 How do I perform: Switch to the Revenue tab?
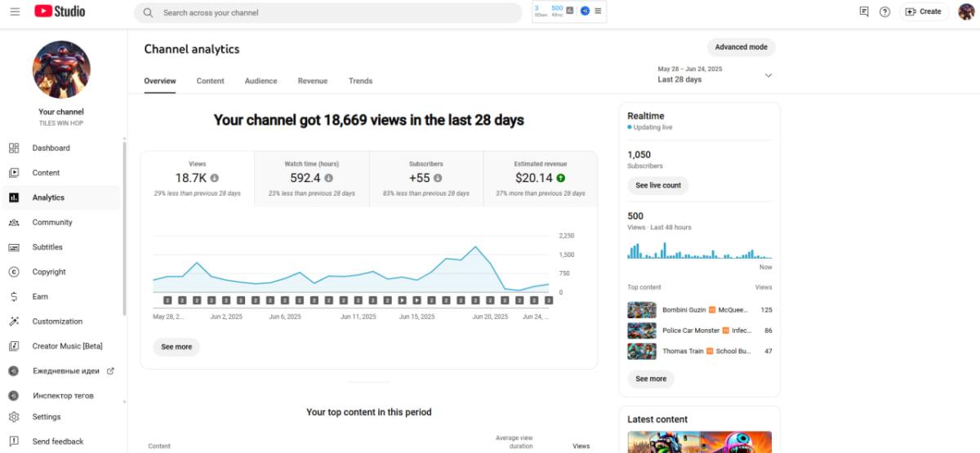[x=313, y=81]
